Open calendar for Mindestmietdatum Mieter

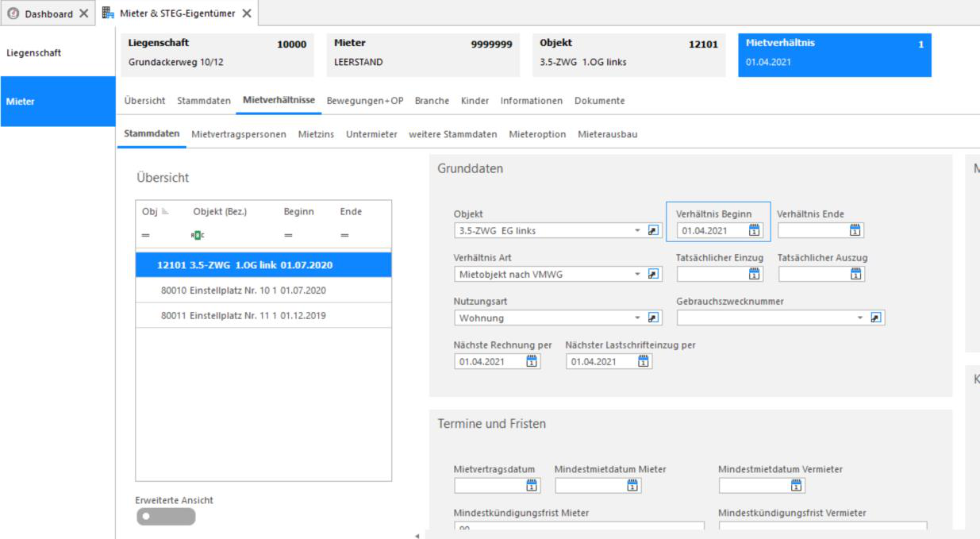click(x=632, y=486)
